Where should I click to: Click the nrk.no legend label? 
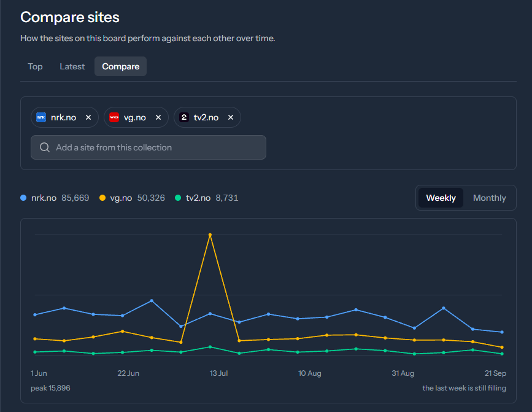44,198
